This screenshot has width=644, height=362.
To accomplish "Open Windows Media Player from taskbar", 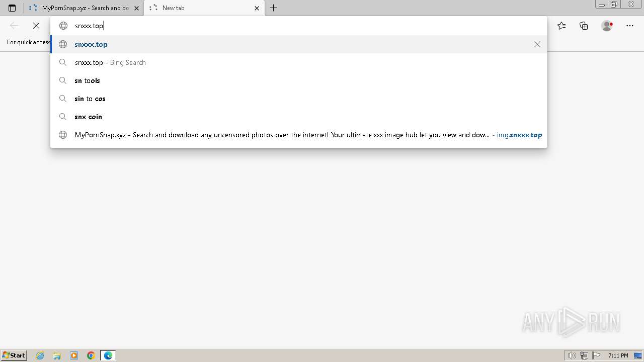I will (x=74, y=355).
